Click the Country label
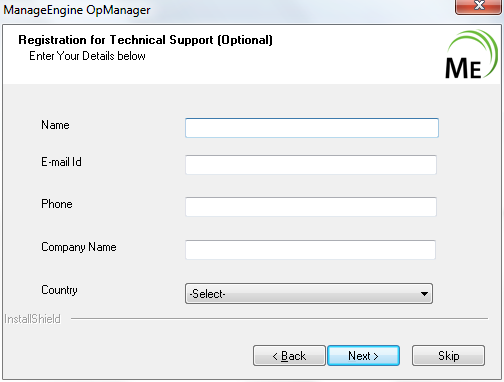Image resolution: width=504 pixels, height=382 pixels. coord(59,290)
